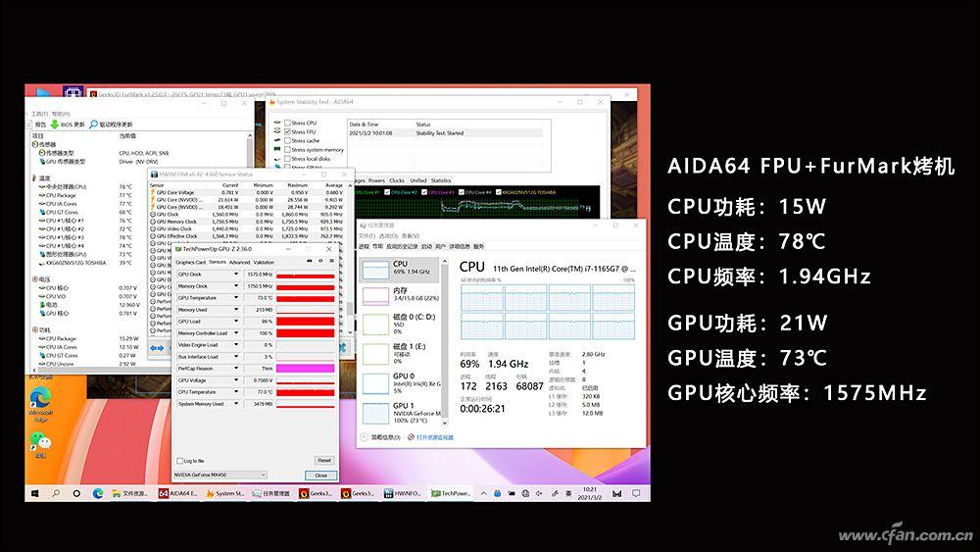Open Memory Clock sensor dropdown arrow

(236, 286)
